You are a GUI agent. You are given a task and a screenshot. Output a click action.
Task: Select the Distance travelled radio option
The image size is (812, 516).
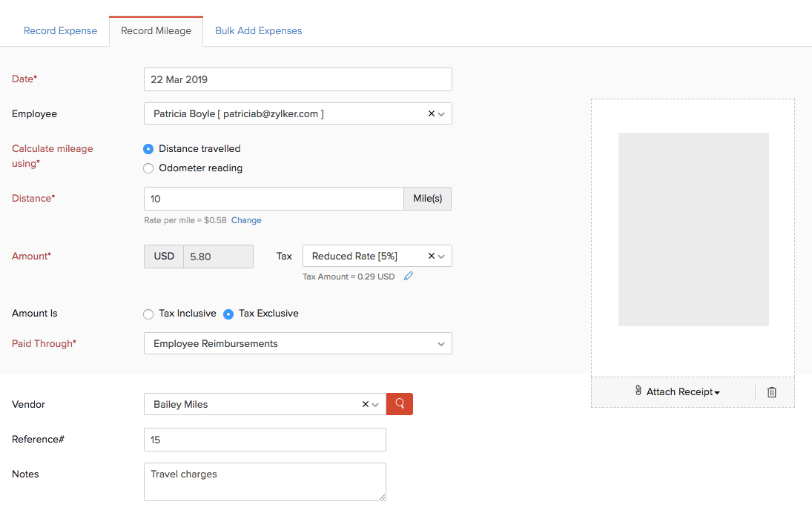point(148,149)
